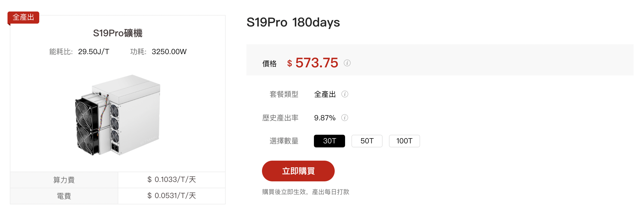Pick the 100T quantity option
The height and width of the screenshot is (209, 644).
(x=404, y=141)
